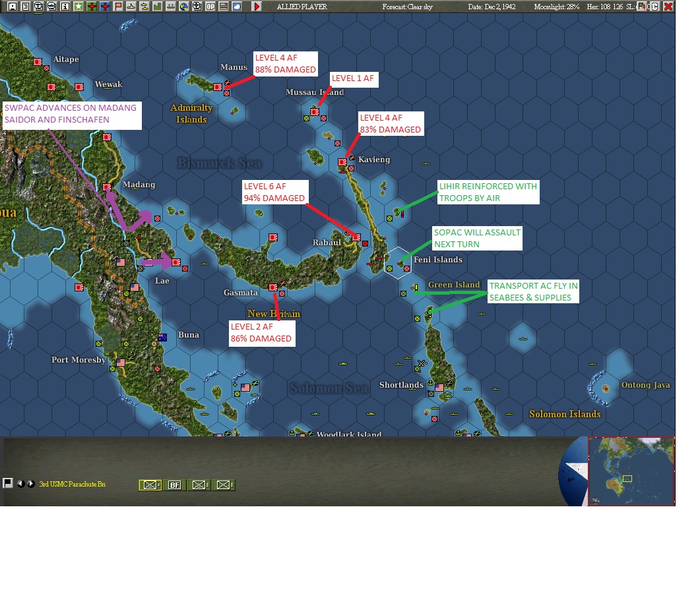
Task: Open the document list toolbar icon
Action: [x=26, y=6]
